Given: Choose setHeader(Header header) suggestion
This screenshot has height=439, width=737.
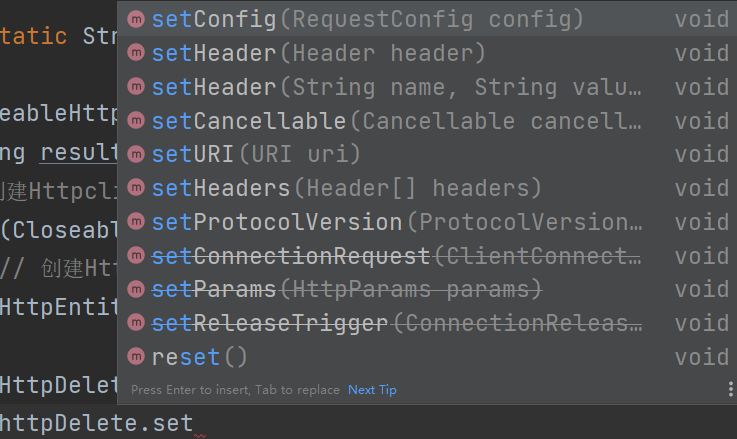Looking at the screenshot, I should click(319, 53).
